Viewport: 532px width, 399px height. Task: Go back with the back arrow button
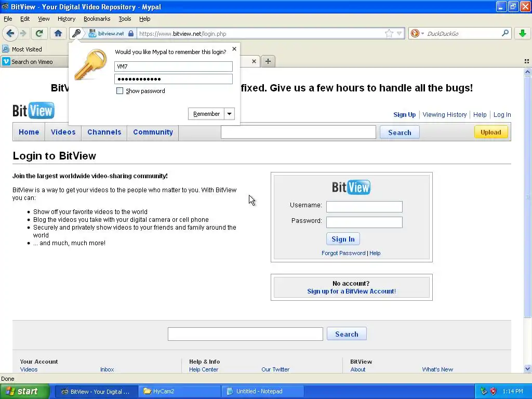(x=10, y=33)
